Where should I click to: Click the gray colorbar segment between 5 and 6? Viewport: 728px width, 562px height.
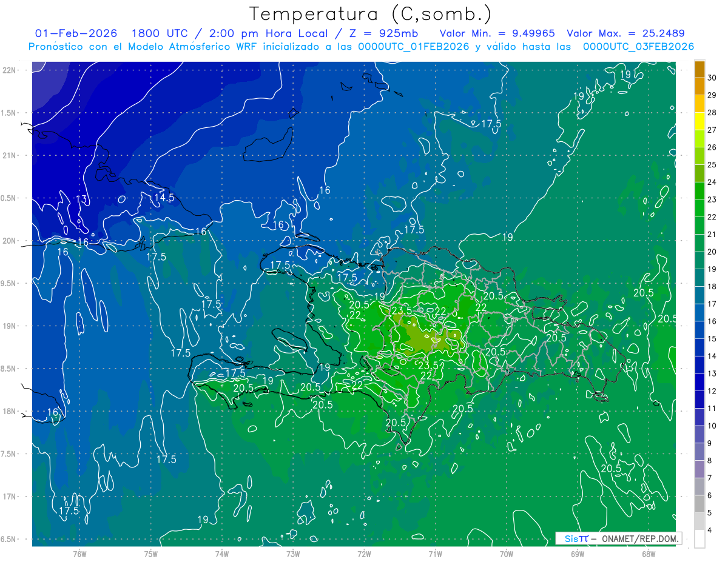pyautogui.click(x=699, y=504)
